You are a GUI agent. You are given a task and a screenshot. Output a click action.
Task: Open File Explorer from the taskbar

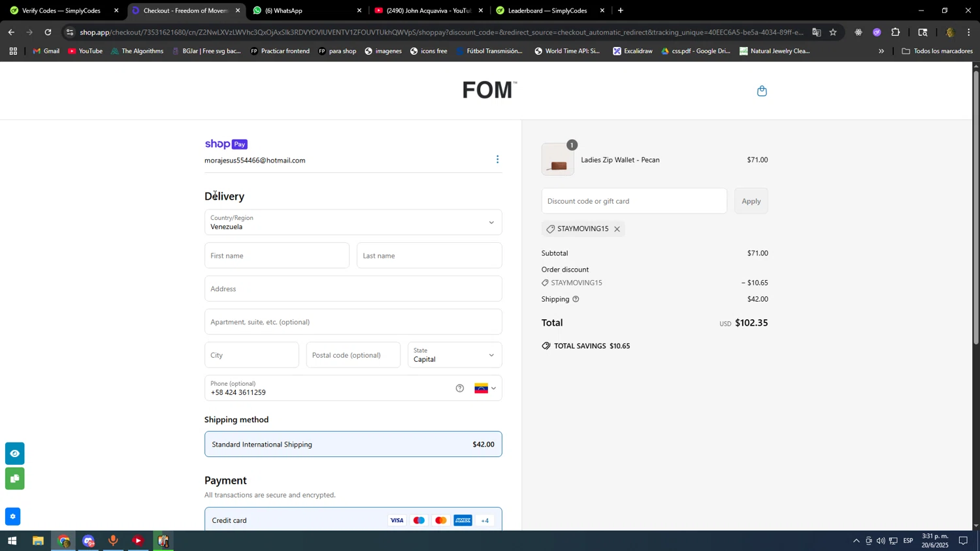click(38, 541)
